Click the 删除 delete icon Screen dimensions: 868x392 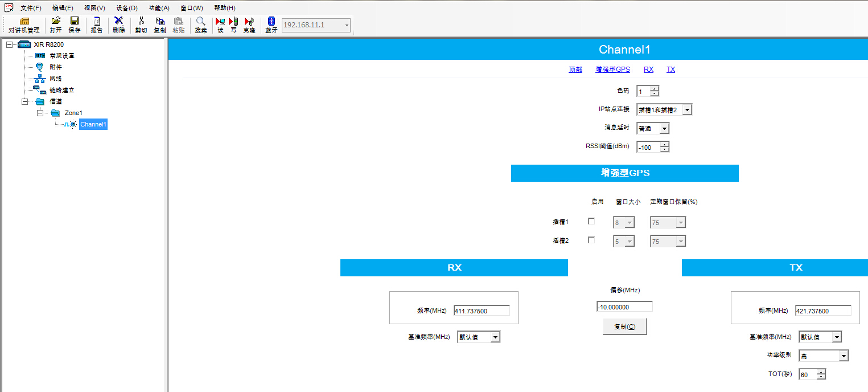click(118, 25)
